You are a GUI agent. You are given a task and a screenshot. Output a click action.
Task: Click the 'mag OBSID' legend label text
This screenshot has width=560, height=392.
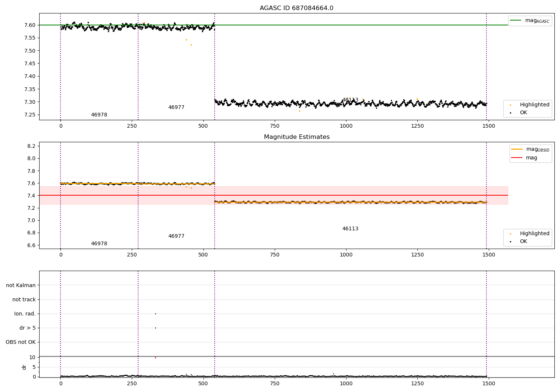[x=538, y=149]
